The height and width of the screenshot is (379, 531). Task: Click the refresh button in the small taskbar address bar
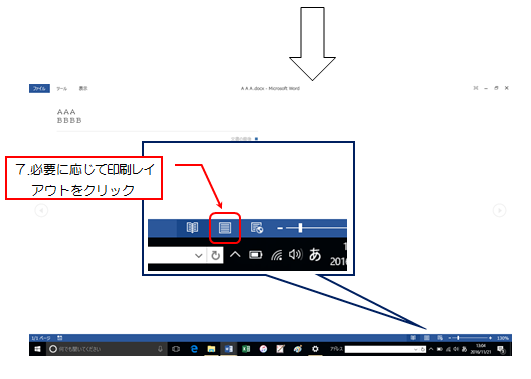[x=423, y=349]
